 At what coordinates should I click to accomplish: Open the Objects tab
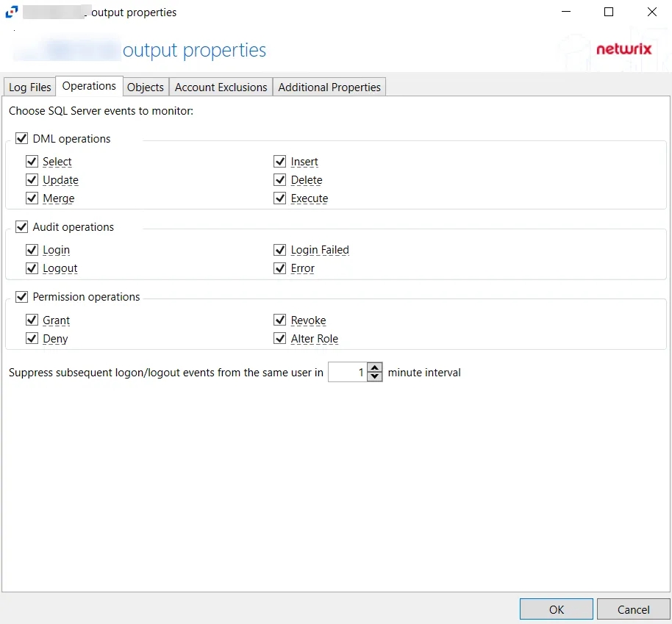pos(146,87)
